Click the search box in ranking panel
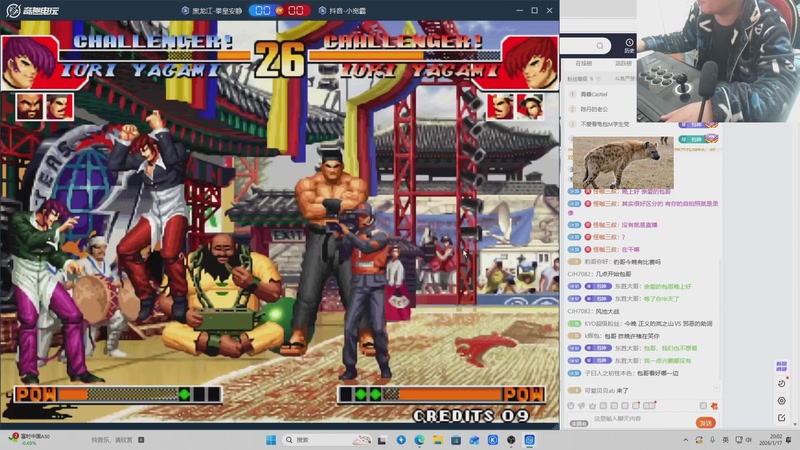800x450 pixels. pyautogui.click(x=586, y=46)
